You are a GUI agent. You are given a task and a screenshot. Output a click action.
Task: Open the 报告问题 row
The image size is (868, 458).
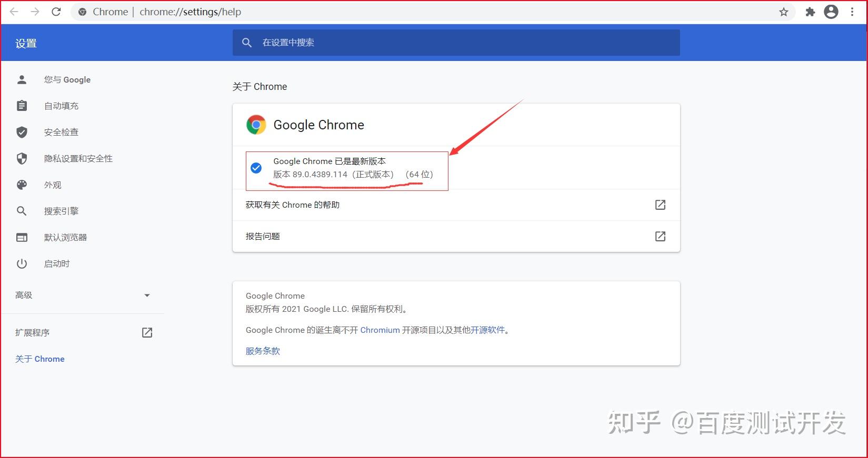pyautogui.click(x=456, y=237)
